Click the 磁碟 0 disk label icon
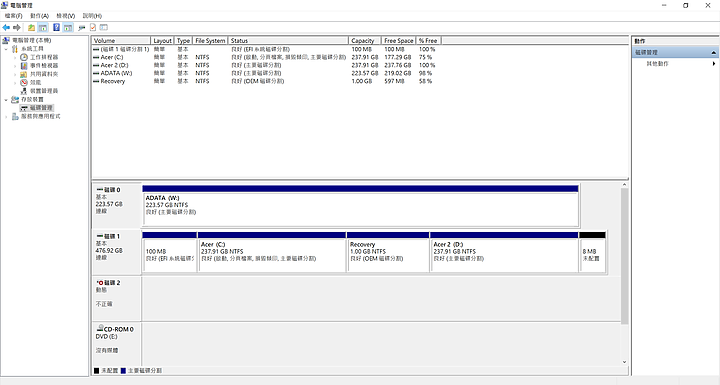Image resolution: width=720 pixels, height=385 pixels. click(99, 189)
